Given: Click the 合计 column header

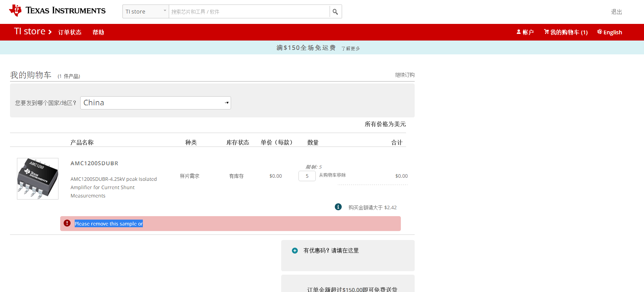Looking at the screenshot, I should point(397,142).
